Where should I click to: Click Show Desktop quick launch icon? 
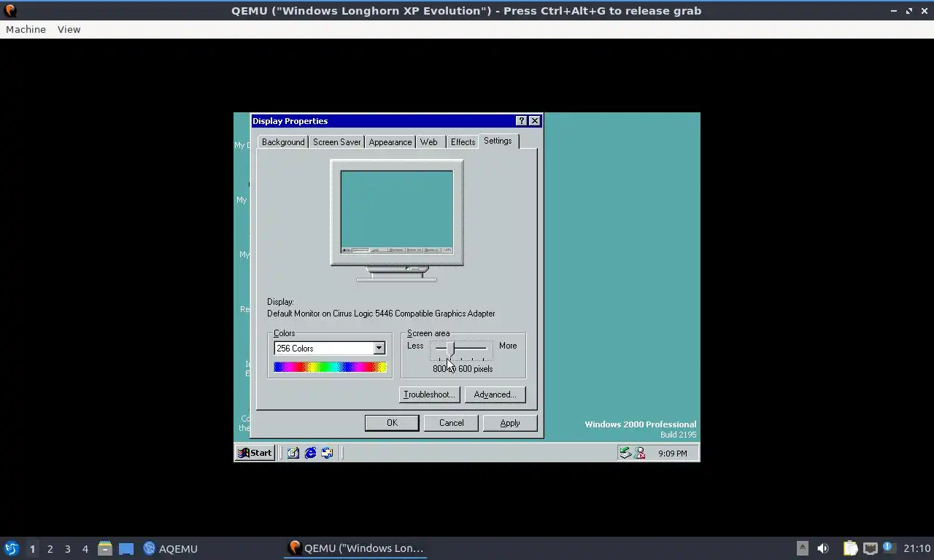(293, 453)
